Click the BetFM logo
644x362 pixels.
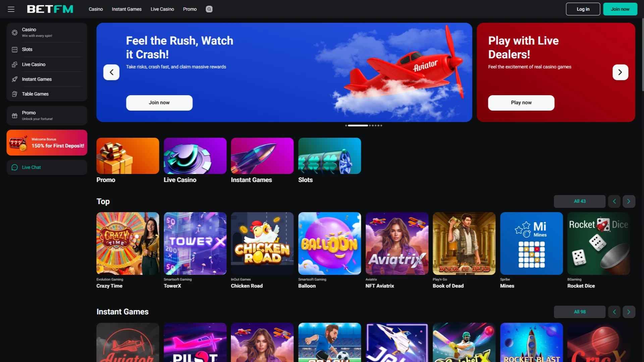pyautogui.click(x=50, y=9)
